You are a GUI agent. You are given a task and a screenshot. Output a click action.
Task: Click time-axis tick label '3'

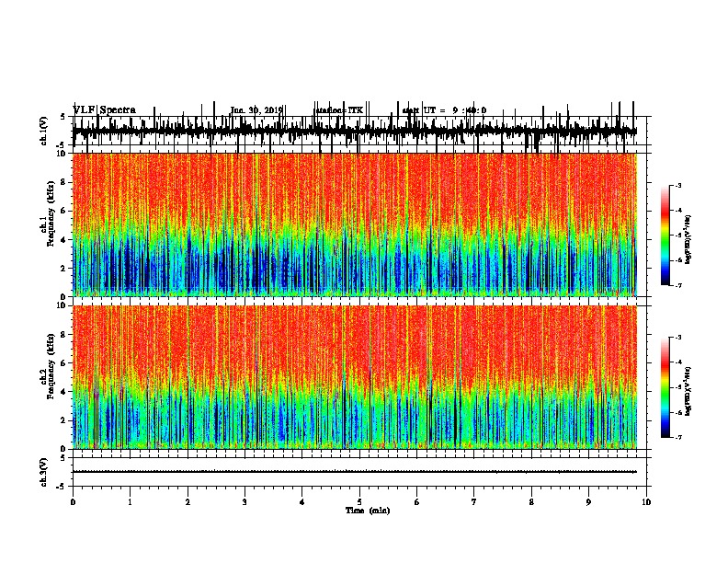pyautogui.click(x=245, y=502)
